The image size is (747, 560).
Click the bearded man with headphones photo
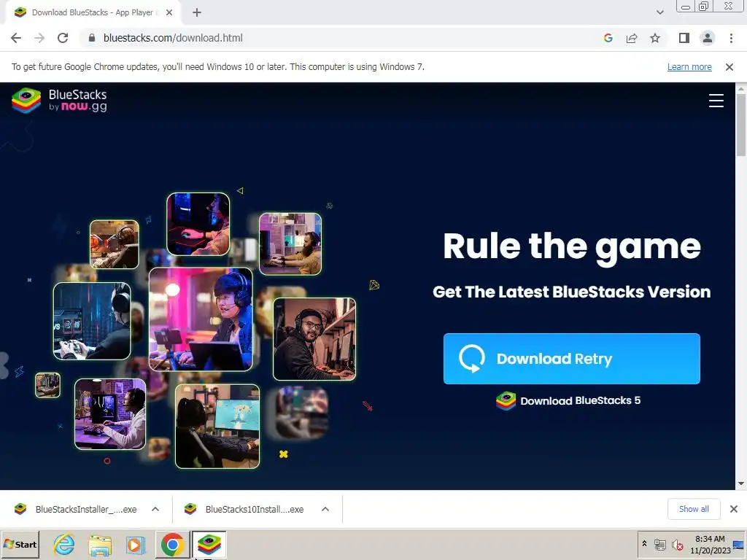[x=314, y=339]
